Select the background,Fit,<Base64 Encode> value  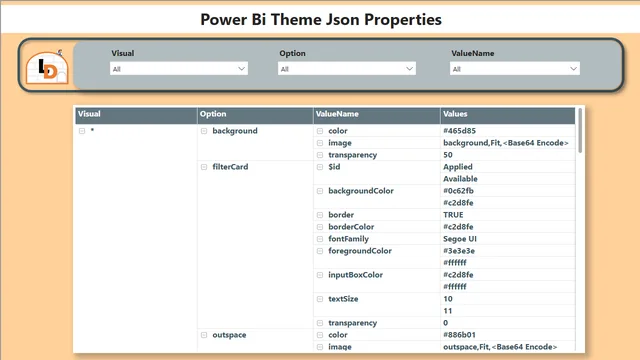(508, 143)
